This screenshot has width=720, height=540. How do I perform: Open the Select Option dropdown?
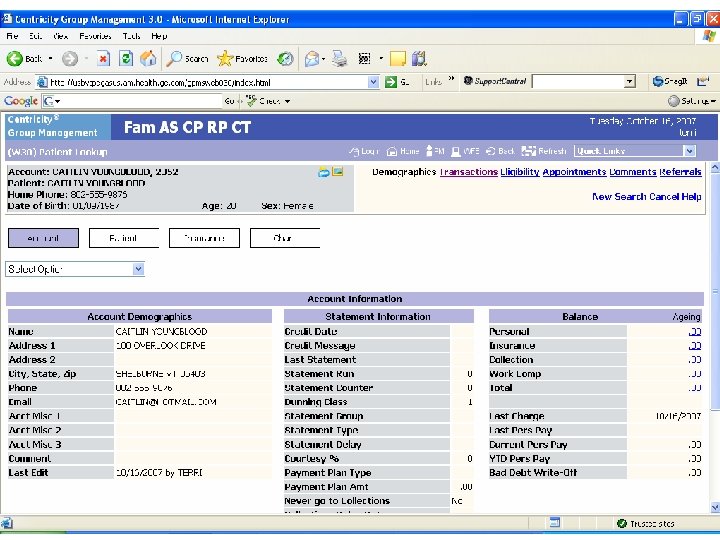point(138,269)
